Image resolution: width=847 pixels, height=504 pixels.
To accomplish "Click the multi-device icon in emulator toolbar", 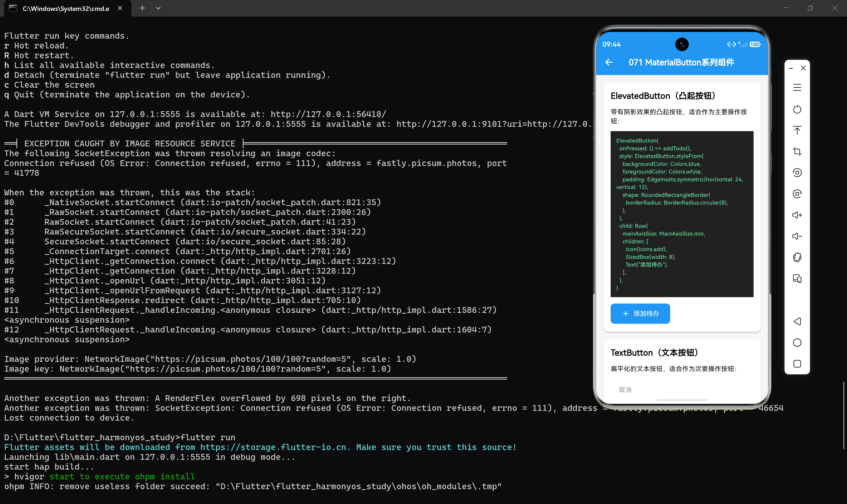I will pyautogui.click(x=797, y=278).
